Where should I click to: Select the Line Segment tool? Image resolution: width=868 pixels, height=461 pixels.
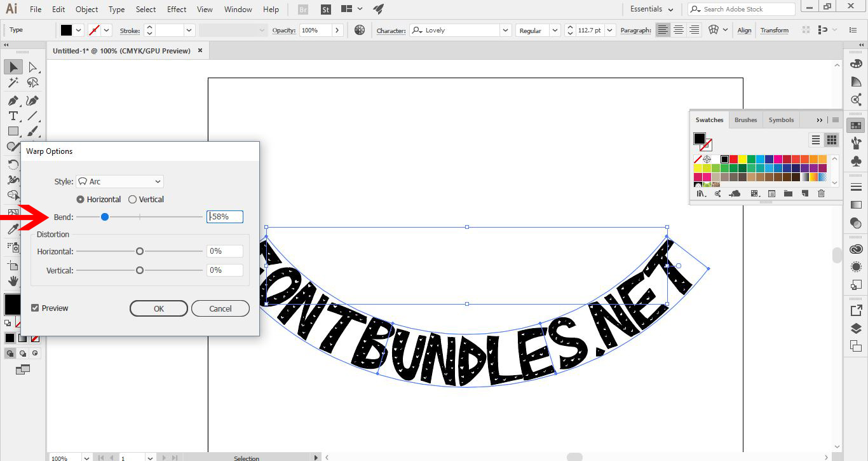(33, 116)
